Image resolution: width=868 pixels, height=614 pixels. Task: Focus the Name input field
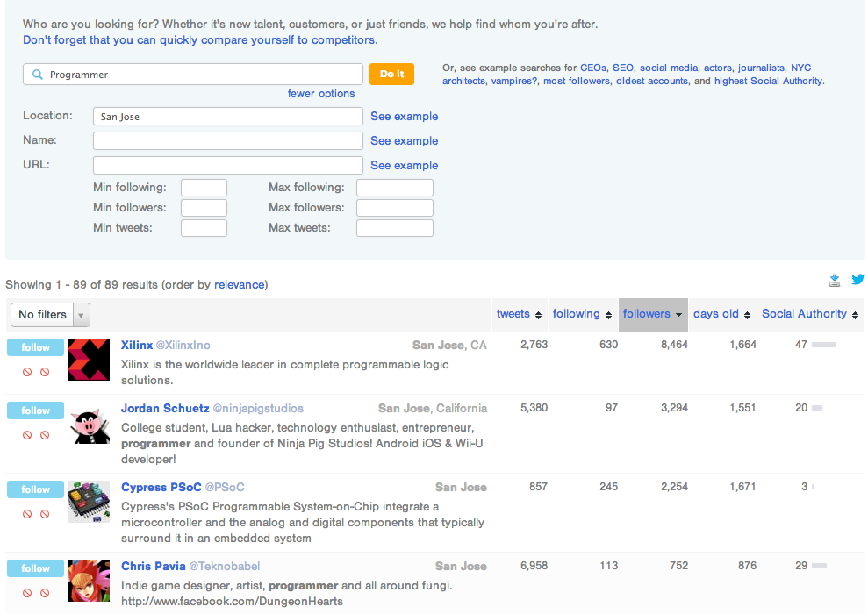(x=228, y=140)
